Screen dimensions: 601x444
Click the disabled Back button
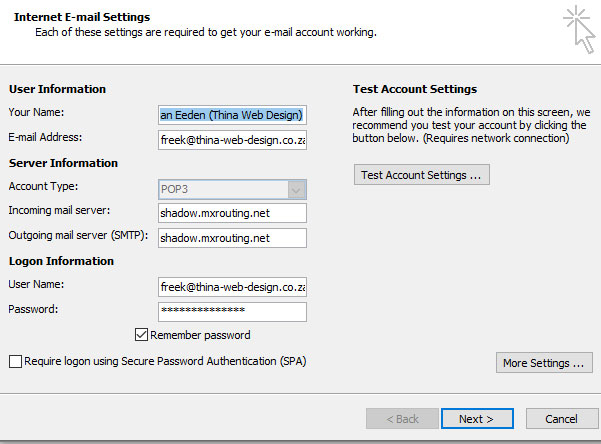click(x=402, y=418)
